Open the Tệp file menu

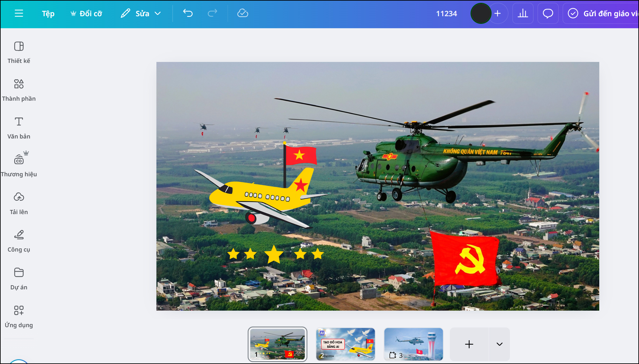pyautogui.click(x=48, y=14)
